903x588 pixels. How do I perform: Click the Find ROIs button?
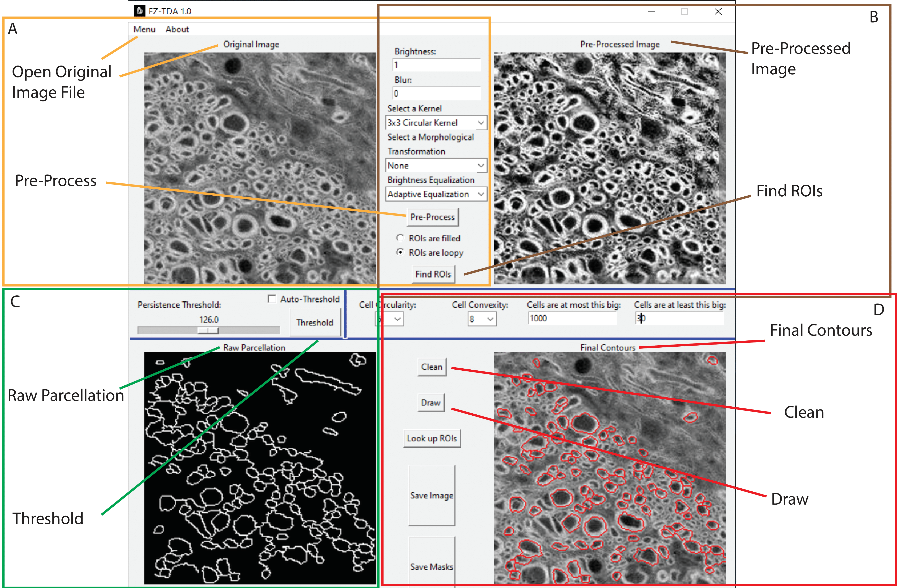tap(433, 274)
